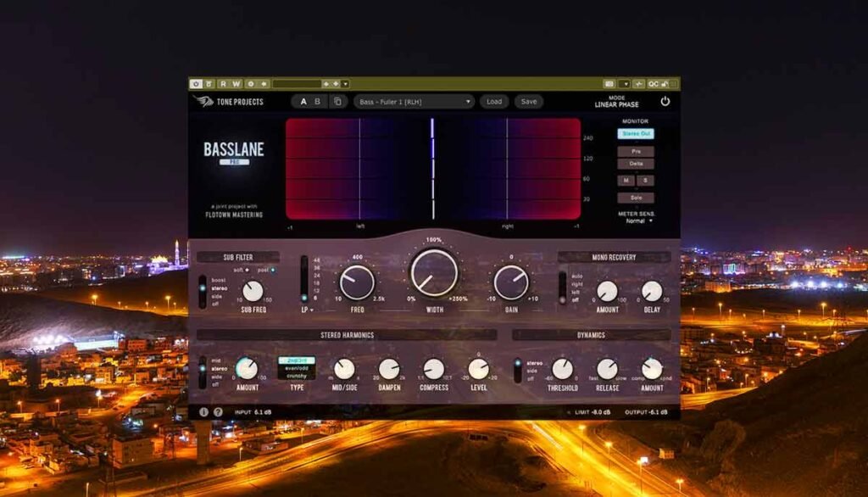Open the Bass - Fuller 1 preset dropdown
This screenshot has width=868, height=497.
click(x=414, y=102)
